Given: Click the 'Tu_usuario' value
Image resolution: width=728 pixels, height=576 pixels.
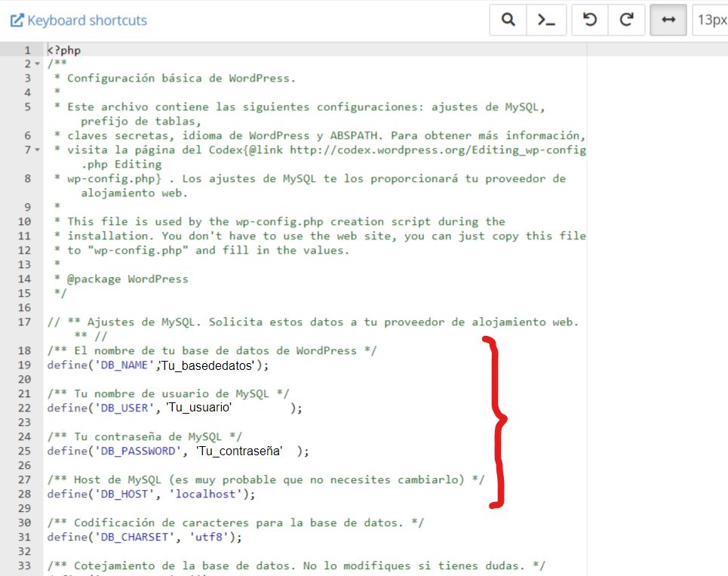Looking at the screenshot, I should (x=198, y=408).
